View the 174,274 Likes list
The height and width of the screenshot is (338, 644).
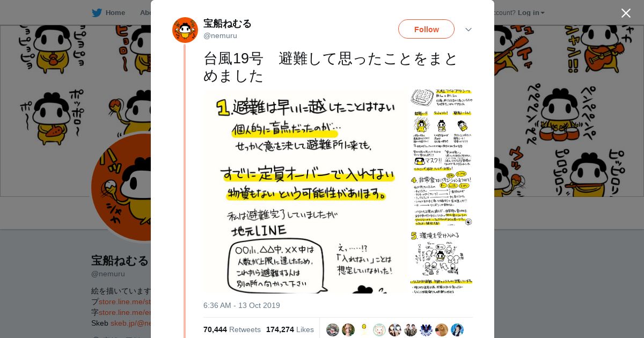(290, 329)
